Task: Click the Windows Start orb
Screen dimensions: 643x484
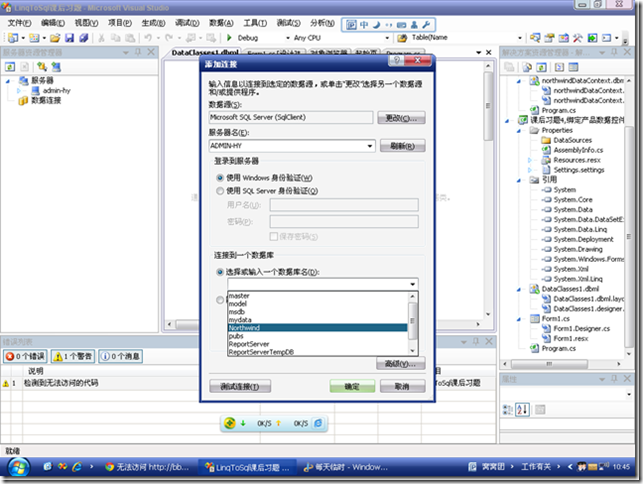Action: click(x=18, y=467)
